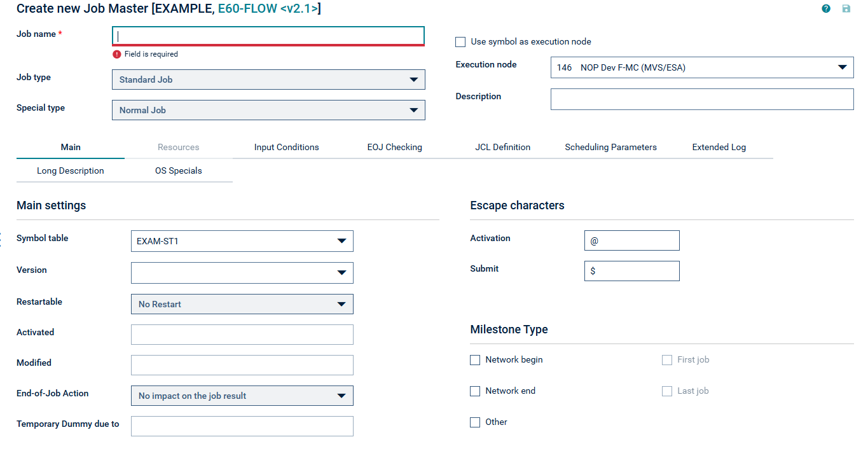Open the Input Conditions tab
Viewport: 868px width, 472px height.
point(287,147)
